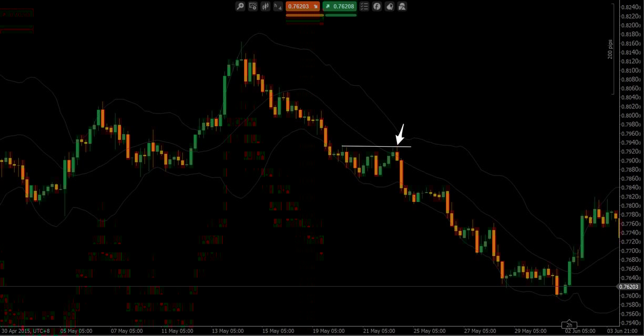Open the indicators icon on the toolbar
Image resolution: width=644 pixels, height=336 pixels.
coord(265,6)
